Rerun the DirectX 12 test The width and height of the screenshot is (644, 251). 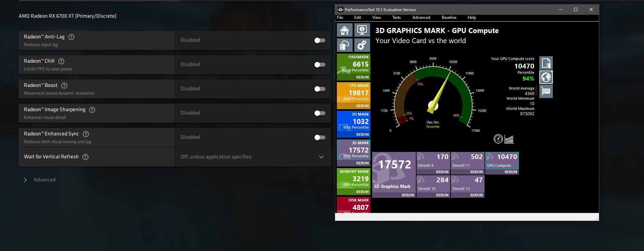click(x=476, y=195)
